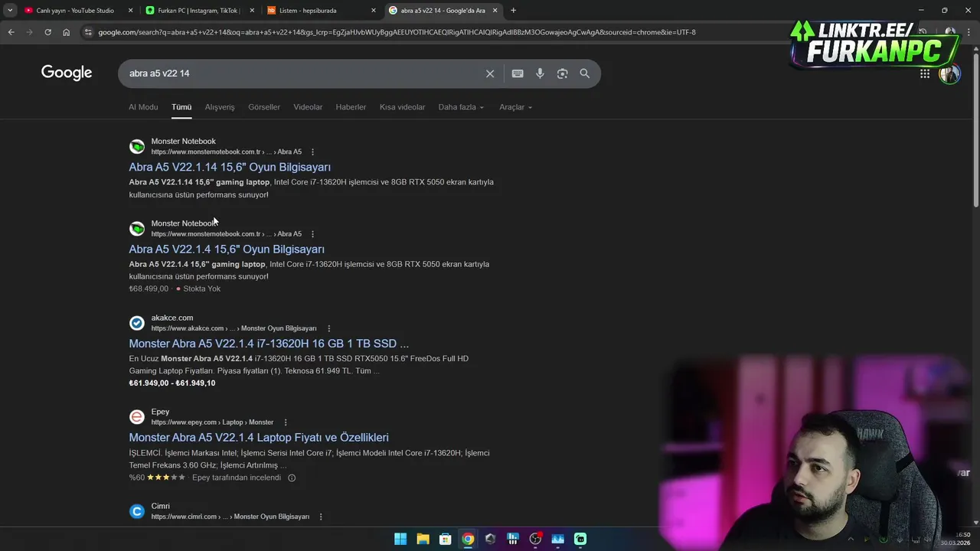Select the Kısa videolar search filter
The image size is (980, 551).
pyautogui.click(x=402, y=107)
